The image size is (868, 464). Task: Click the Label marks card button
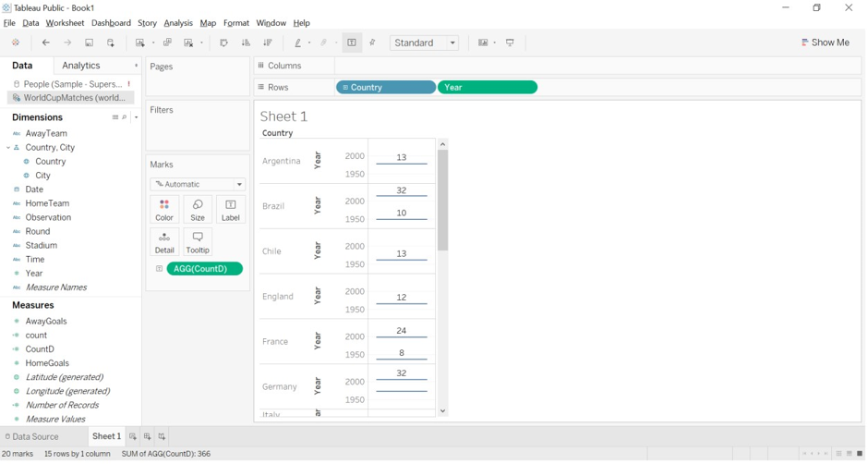pos(231,210)
